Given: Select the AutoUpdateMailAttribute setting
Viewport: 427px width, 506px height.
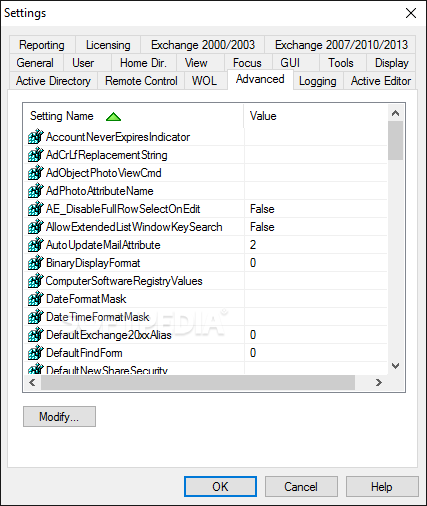Looking at the screenshot, I should (x=206, y=245).
